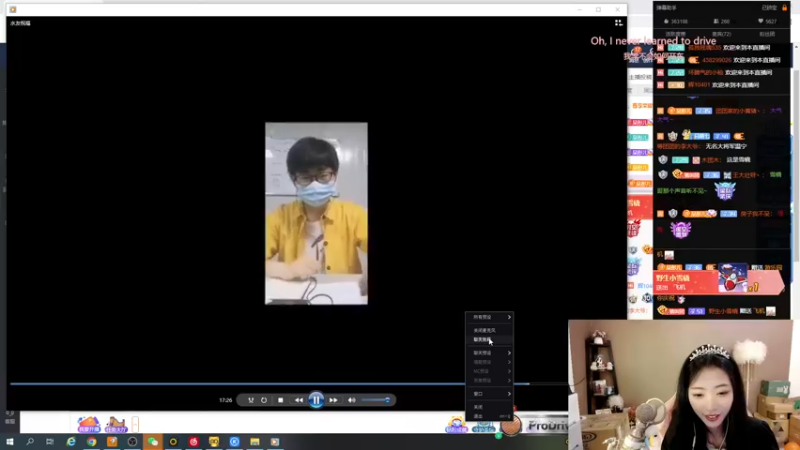Switch to library view icon at top right of player
This screenshot has height=450, width=800.
618,23
